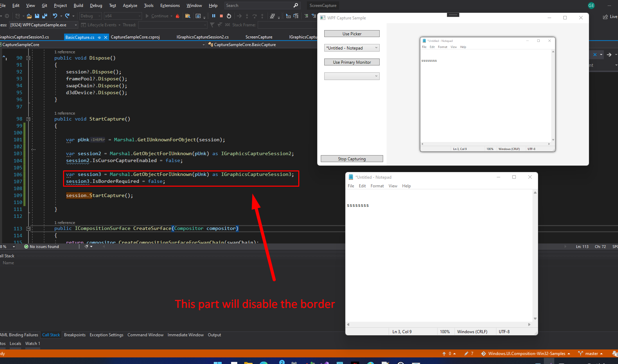The width and height of the screenshot is (618, 364).
Task: Click the master branch indicator
Action: 591,354
